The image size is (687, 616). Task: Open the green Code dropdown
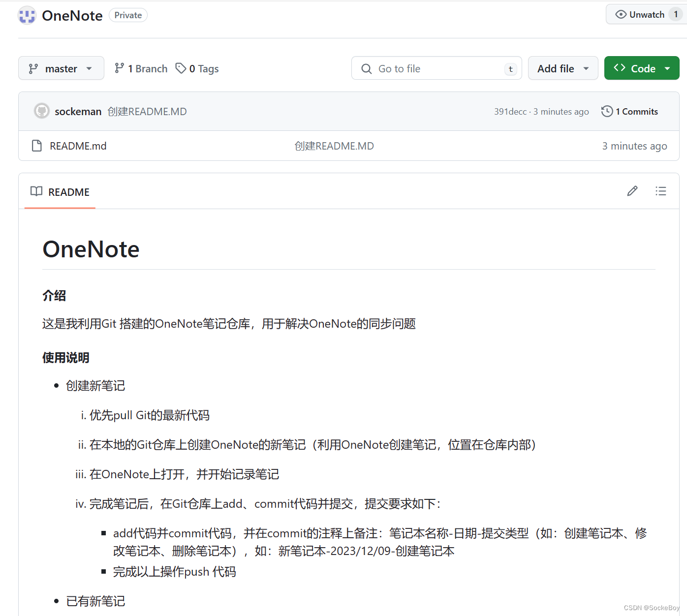coord(642,68)
